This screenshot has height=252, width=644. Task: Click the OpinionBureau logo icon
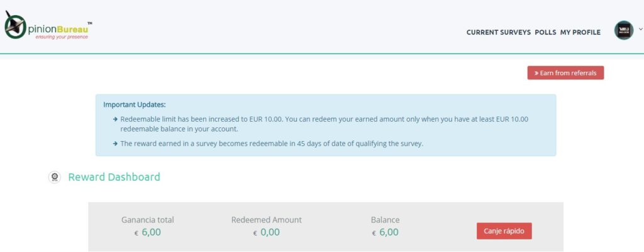click(x=15, y=25)
